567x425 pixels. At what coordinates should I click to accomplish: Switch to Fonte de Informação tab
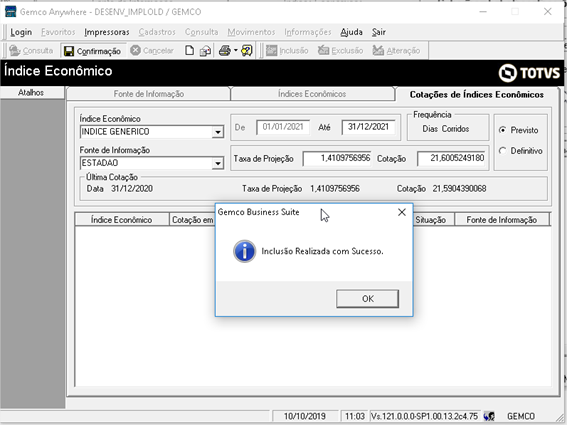click(149, 94)
